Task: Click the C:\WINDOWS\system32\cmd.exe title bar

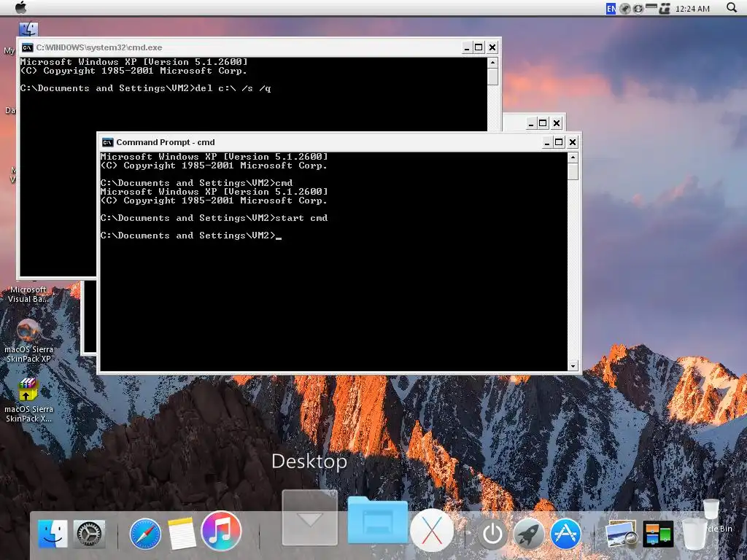Action: coord(259,47)
